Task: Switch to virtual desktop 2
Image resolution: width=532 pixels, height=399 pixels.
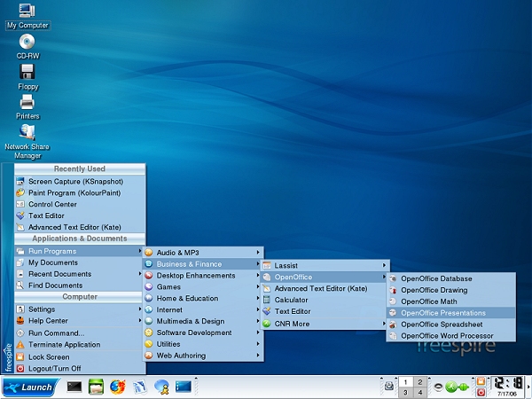Action: pos(420,381)
